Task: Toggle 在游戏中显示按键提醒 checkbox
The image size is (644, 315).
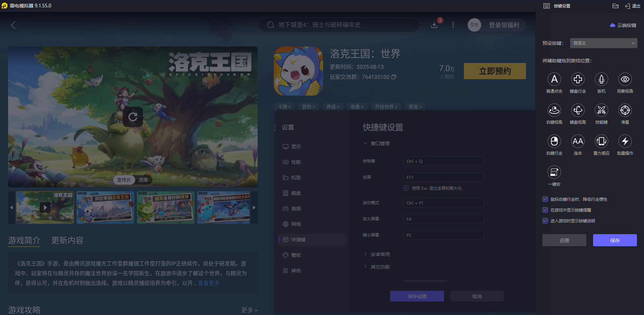Action: pyautogui.click(x=545, y=210)
